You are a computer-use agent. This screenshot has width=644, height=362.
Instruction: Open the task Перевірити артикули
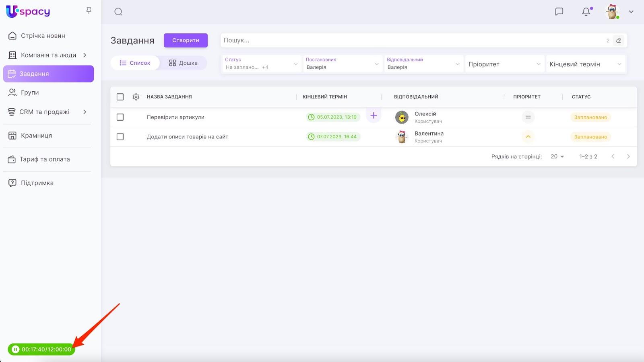pos(175,117)
